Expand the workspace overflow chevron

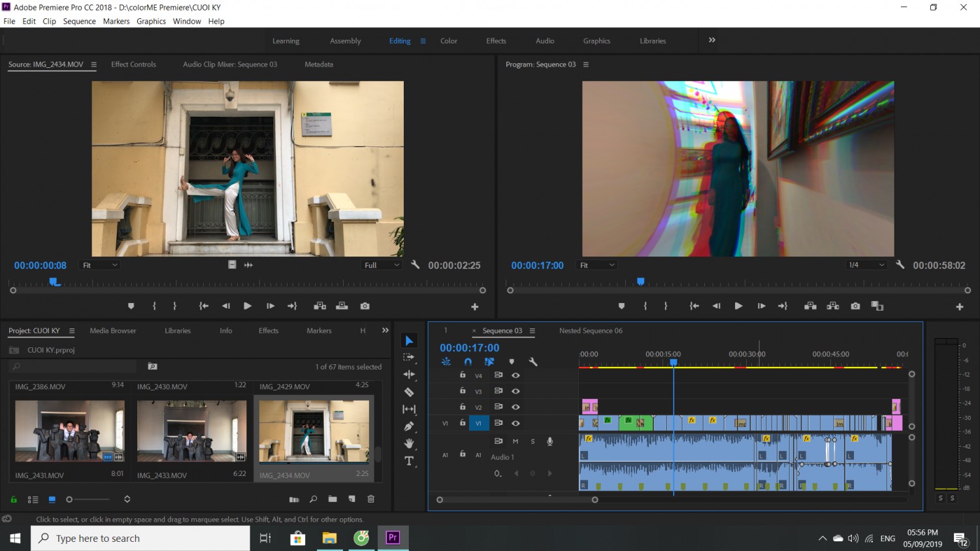point(712,40)
